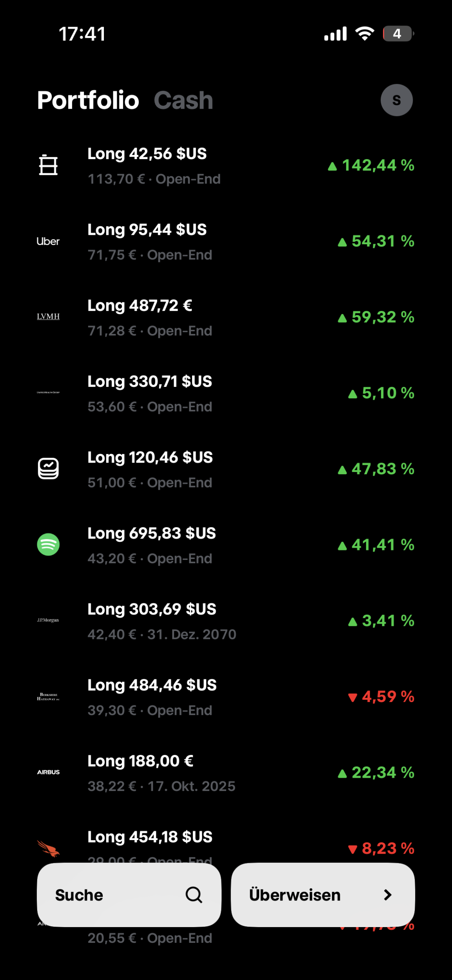The image size is (452, 980).
Task: Tap the icon beside Long 42,56 $US
Action: click(x=48, y=165)
